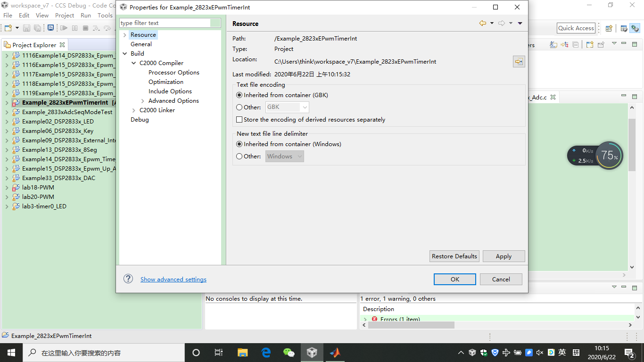The image size is (644, 362).
Task: Select Processor Options in the tree
Action: tap(174, 72)
